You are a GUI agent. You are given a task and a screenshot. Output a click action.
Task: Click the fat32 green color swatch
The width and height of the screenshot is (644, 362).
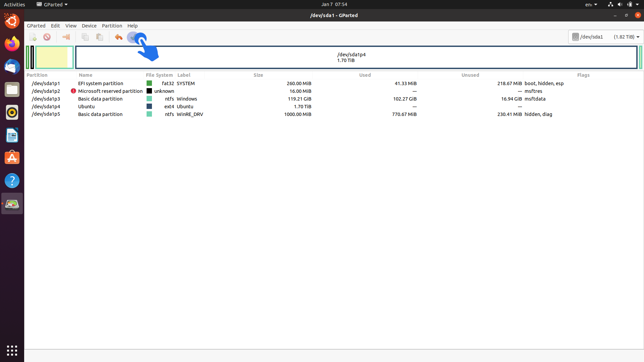tap(149, 83)
